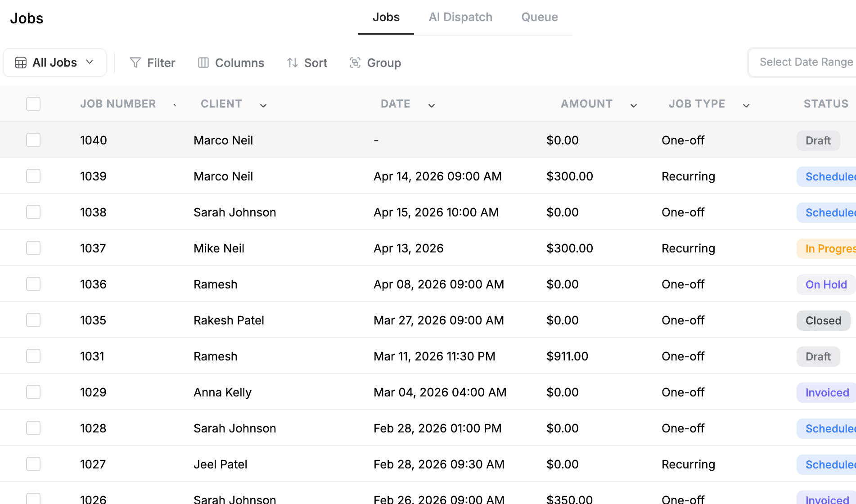This screenshot has height=504, width=856.
Task: Check the box for job 1035
Action: [33, 320]
